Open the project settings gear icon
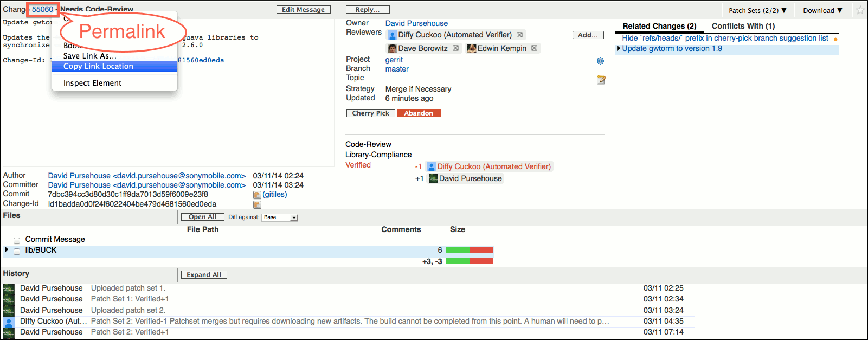This screenshot has width=868, height=340. (x=600, y=61)
